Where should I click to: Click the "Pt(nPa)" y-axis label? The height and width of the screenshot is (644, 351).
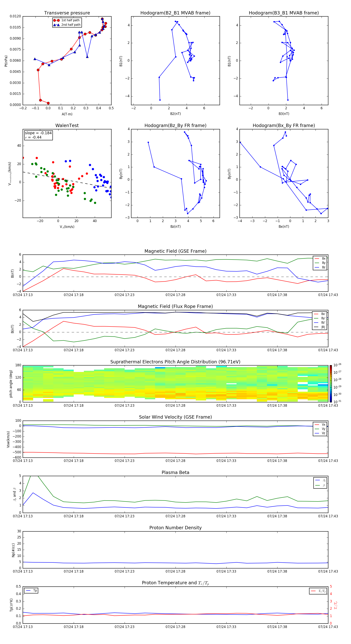6,61
